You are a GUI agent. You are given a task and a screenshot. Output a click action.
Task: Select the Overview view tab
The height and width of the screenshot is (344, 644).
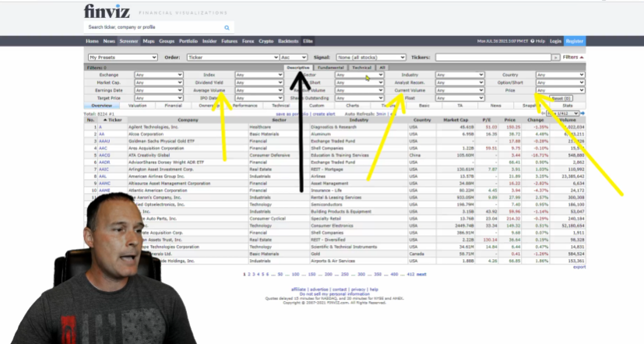[x=101, y=106]
